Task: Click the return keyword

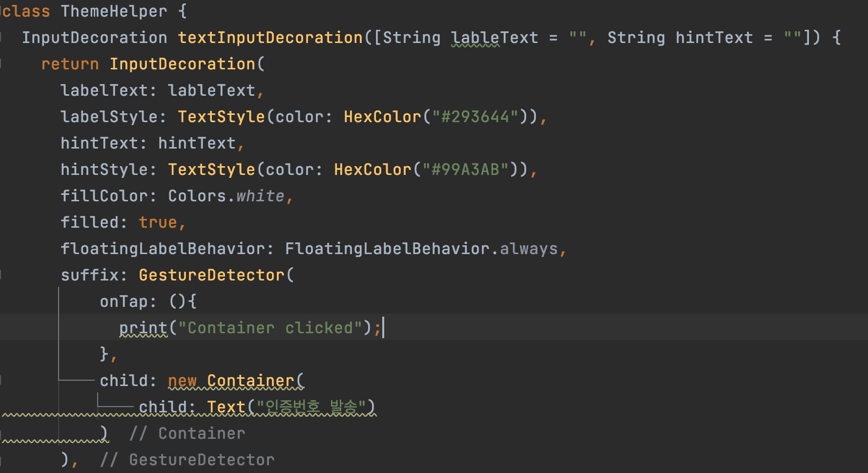Action: (x=70, y=64)
